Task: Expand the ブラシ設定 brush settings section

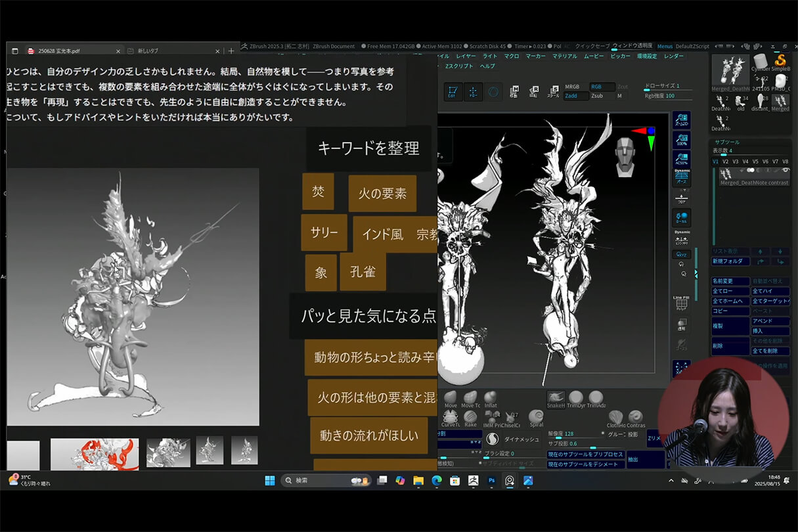Action: pyautogui.click(x=498, y=454)
